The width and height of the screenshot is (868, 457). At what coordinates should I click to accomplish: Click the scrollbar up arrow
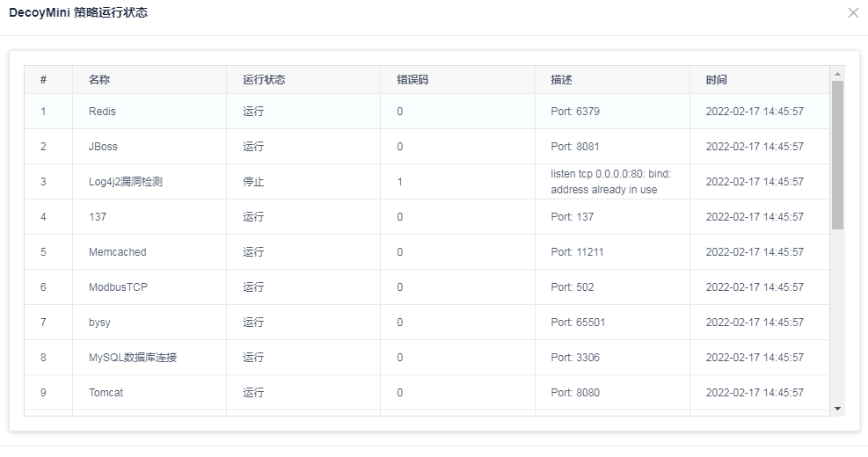837,74
